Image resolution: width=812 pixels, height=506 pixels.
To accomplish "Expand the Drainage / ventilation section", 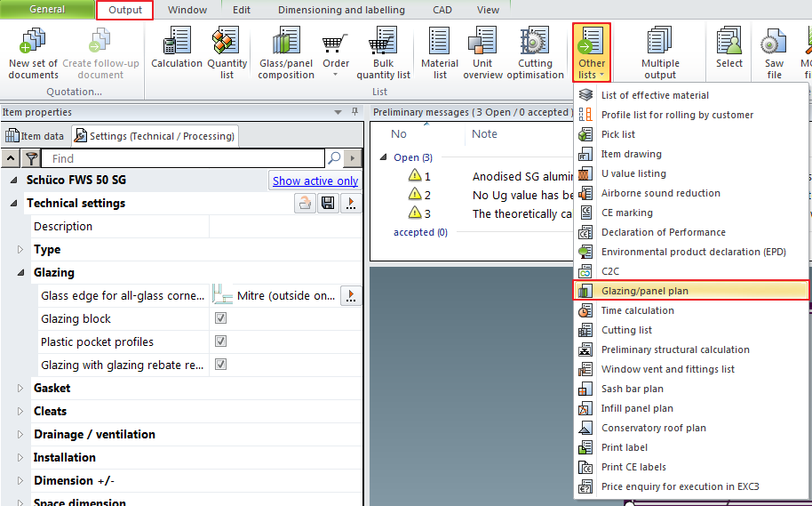I will pyautogui.click(x=21, y=435).
